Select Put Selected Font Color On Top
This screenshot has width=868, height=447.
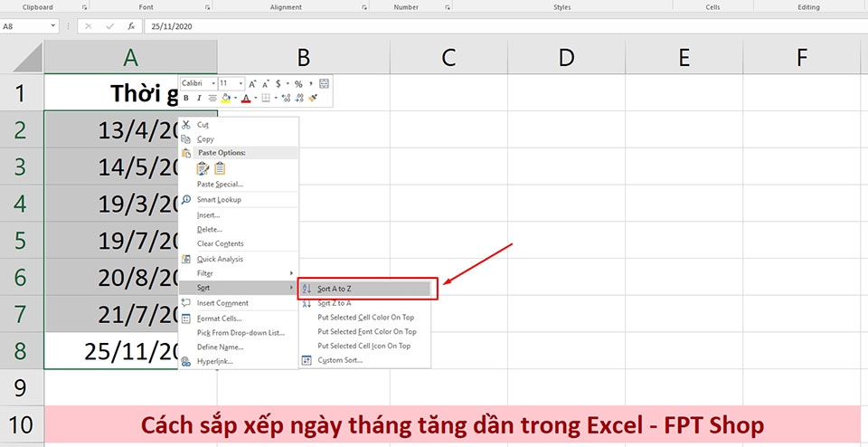coord(365,331)
